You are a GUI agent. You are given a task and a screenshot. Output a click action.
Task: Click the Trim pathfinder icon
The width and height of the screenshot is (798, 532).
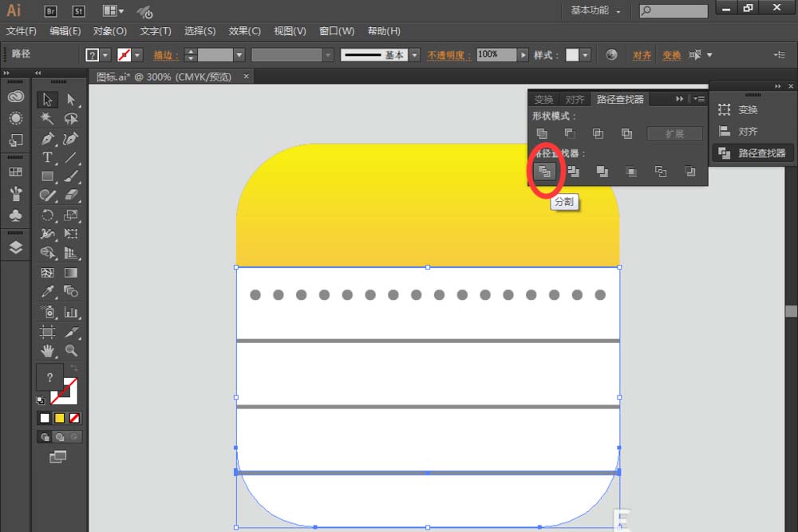574,172
